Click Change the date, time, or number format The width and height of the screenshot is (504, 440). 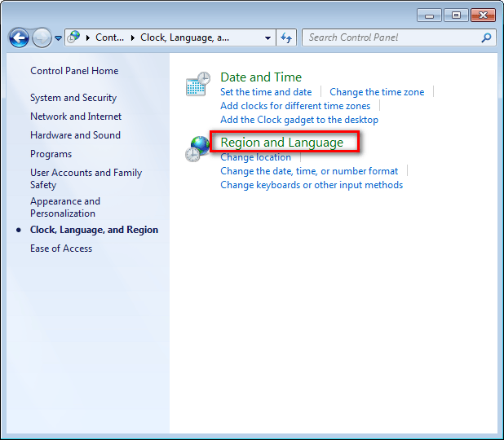point(309,171)
